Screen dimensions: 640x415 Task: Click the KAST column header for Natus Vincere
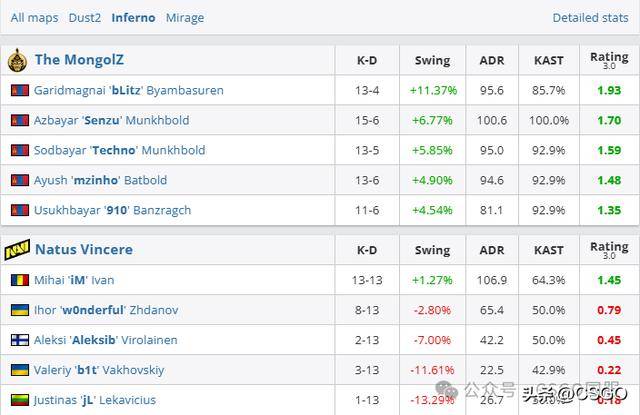pyautogui.click(x=549, y=249)
